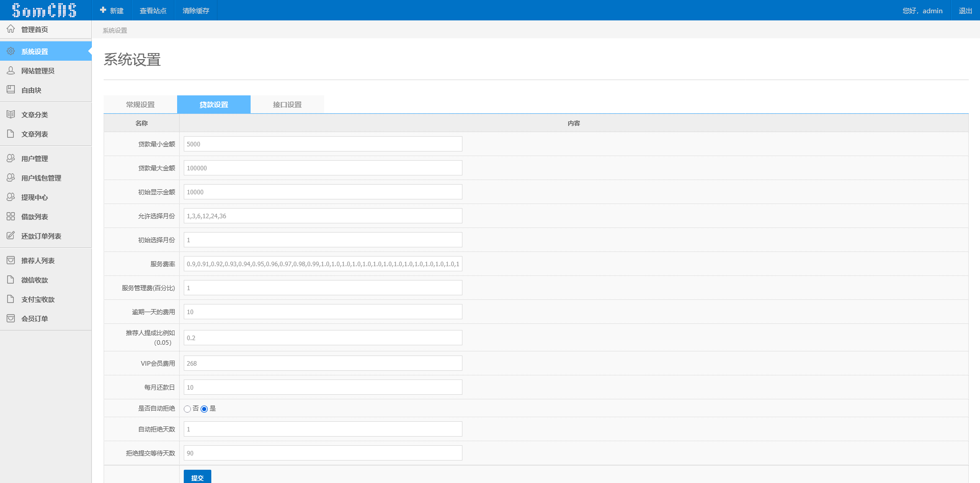980x483 pixels.
Task: Click the icon next to 推荐人列表
Action: click(x=11, y=260)
